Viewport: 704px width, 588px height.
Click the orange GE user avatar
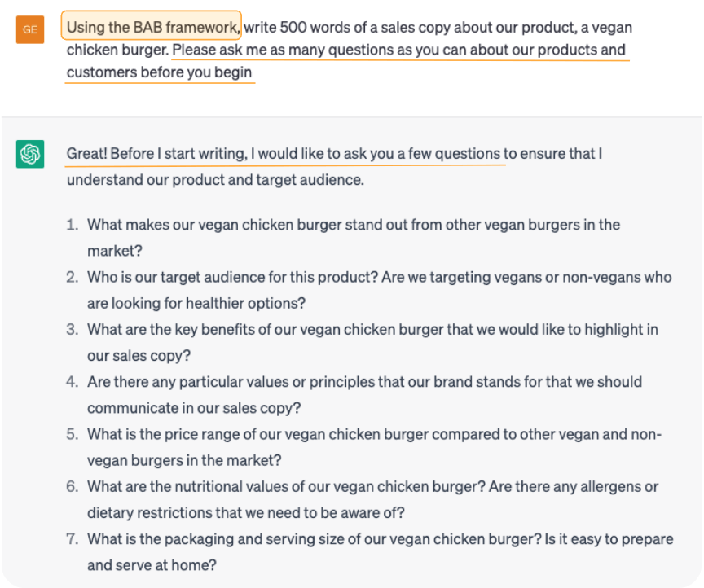(30, 30)
